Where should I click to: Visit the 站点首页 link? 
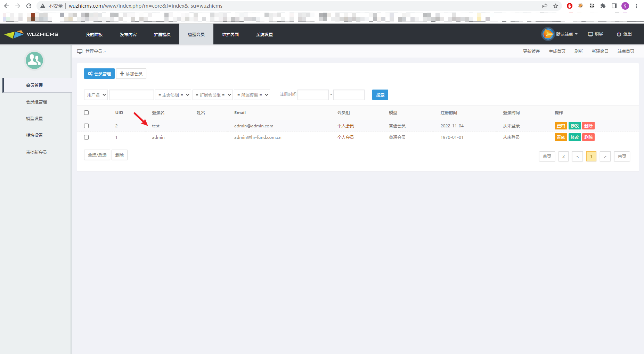pos(626,51)
